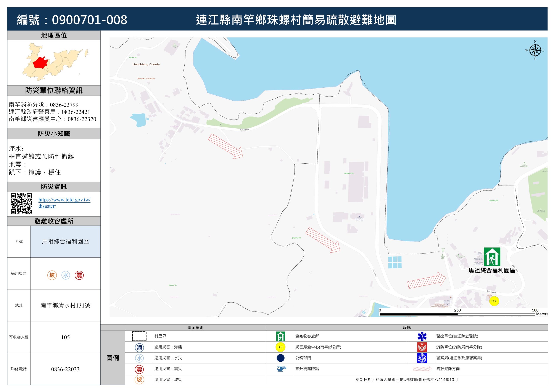The height and width of the screenshot is (392, 554).
Task: Click the blue medical star legend icon
Action: tap(422, 336)
